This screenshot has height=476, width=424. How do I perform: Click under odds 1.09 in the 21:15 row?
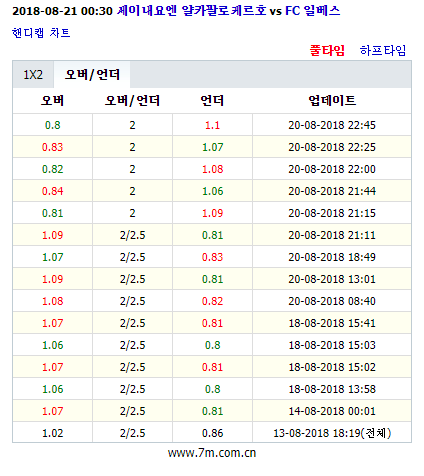tap(212, 213)
